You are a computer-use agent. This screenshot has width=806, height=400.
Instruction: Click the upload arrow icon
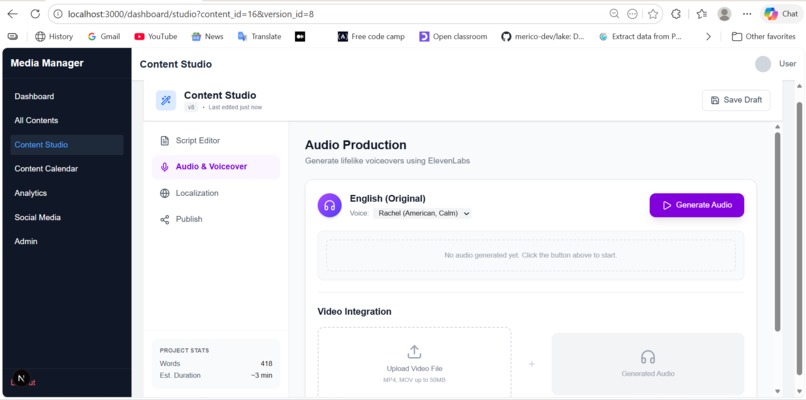coord(414,352)
